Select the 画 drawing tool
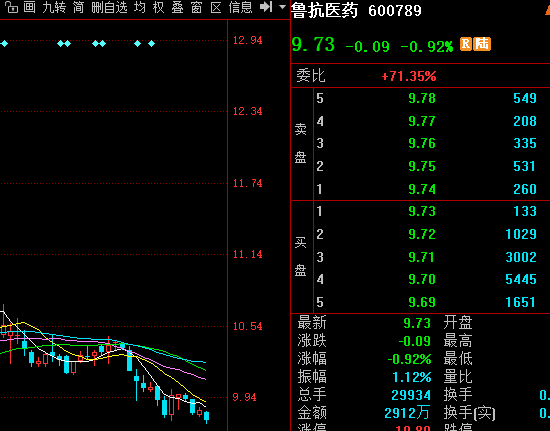 [29, 7]
